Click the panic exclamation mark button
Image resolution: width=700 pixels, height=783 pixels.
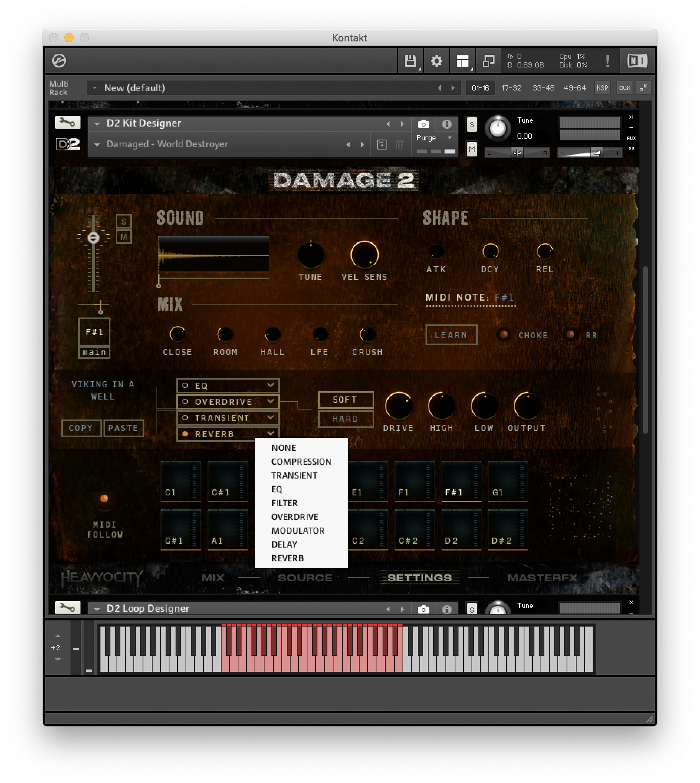(x=607, y=61)
